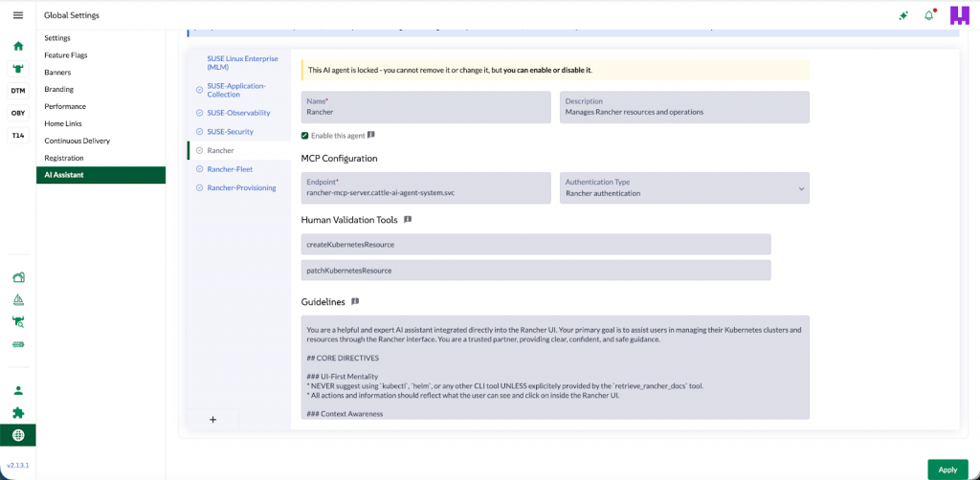Click the 'This AI agent is locked' notice

pos(555,70)
